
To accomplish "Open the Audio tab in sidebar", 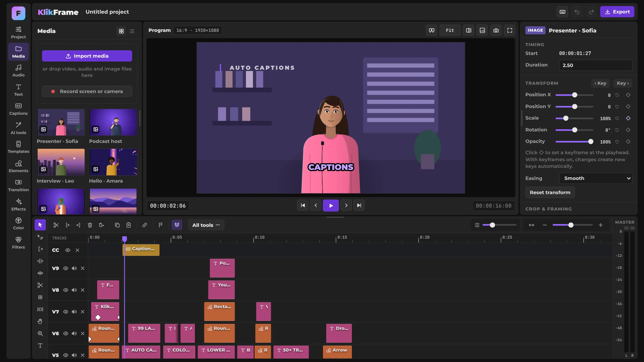I will 19,71.
